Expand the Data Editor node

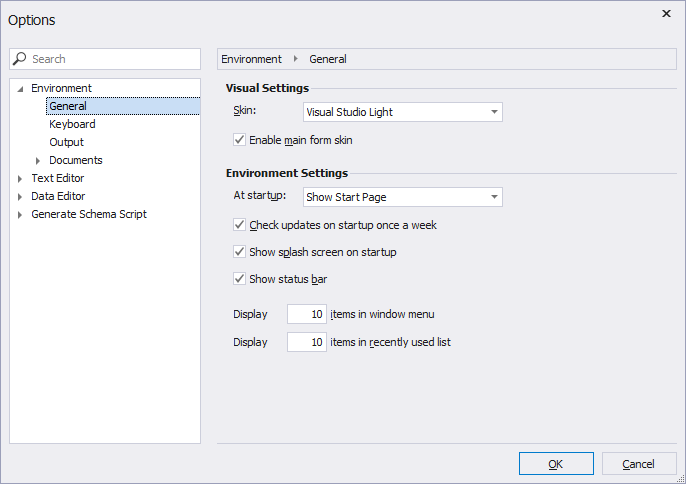(20, 197)
